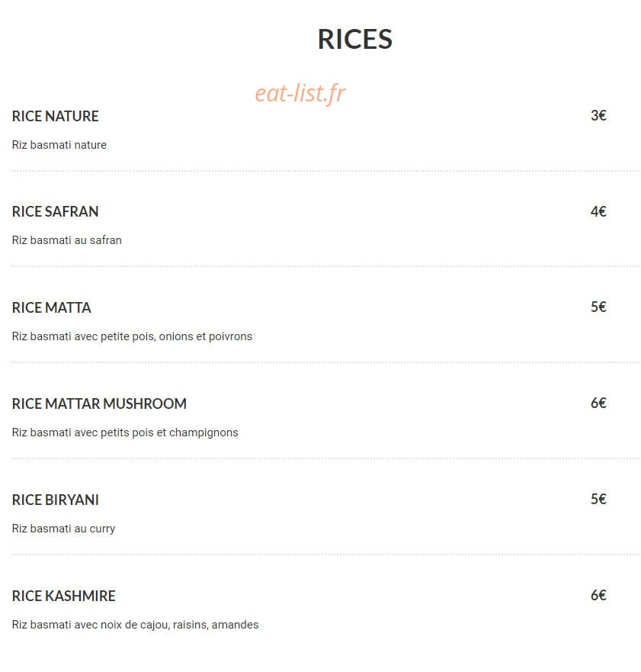This screenshot has height=672, width=641.
Task: Click the 6€ price for Rice Kashmire
Action: pyautogui.click(x=598, y=595)
